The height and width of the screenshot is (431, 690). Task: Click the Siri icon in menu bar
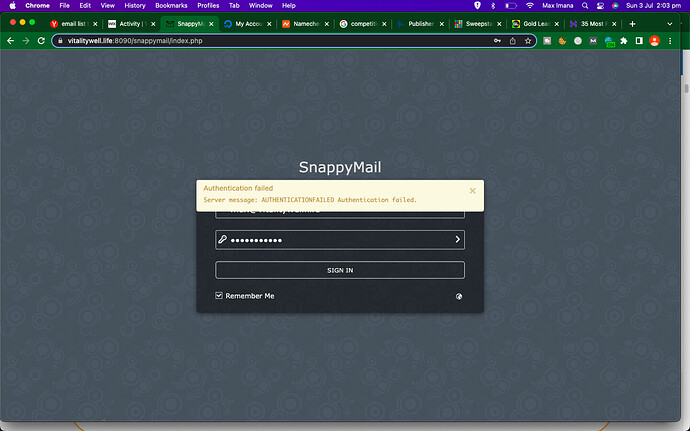(x=615, y=5)
